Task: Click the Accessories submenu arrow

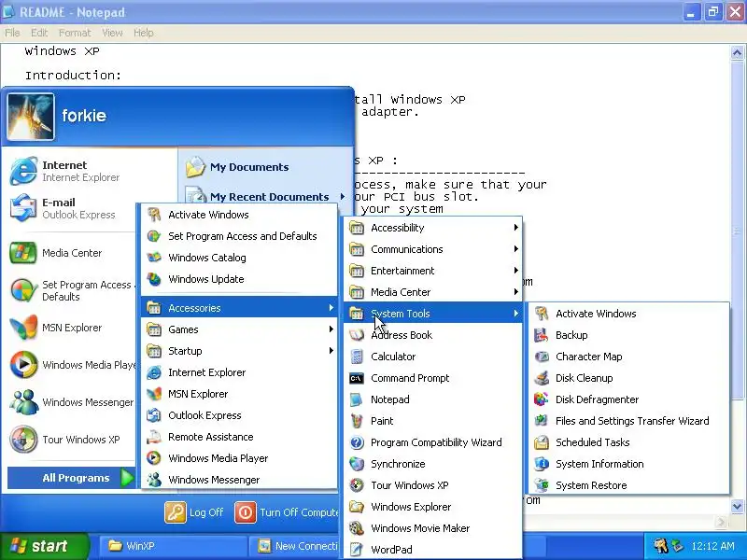Action: (331, 308)
